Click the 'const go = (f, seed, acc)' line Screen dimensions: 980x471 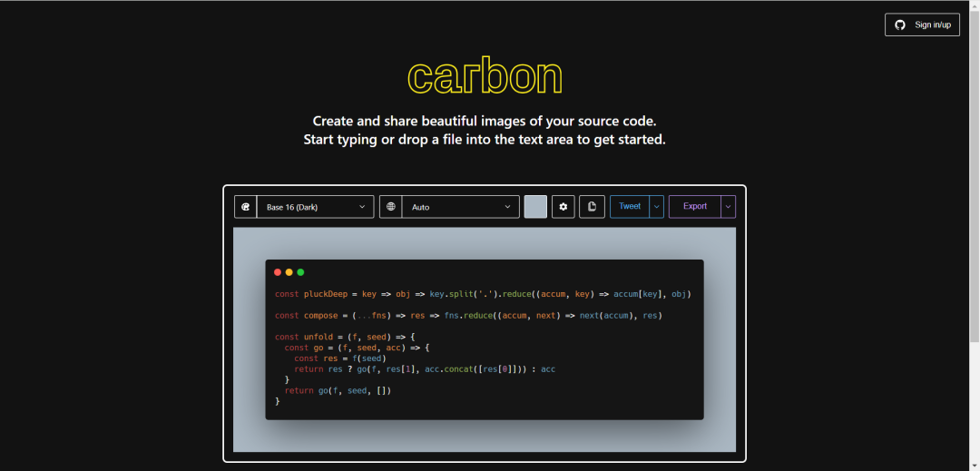coord(358,348)
